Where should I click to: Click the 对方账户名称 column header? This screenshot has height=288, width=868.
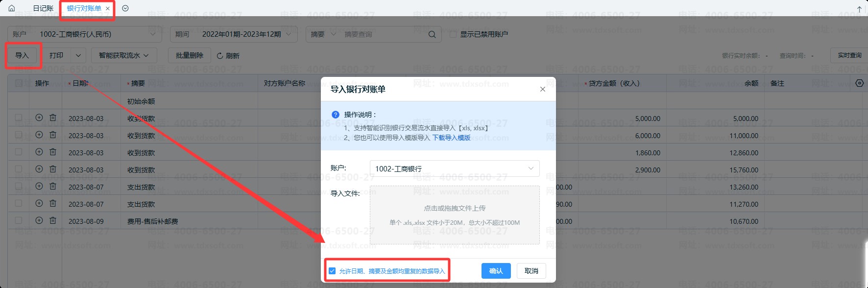(x=285, y=83)
